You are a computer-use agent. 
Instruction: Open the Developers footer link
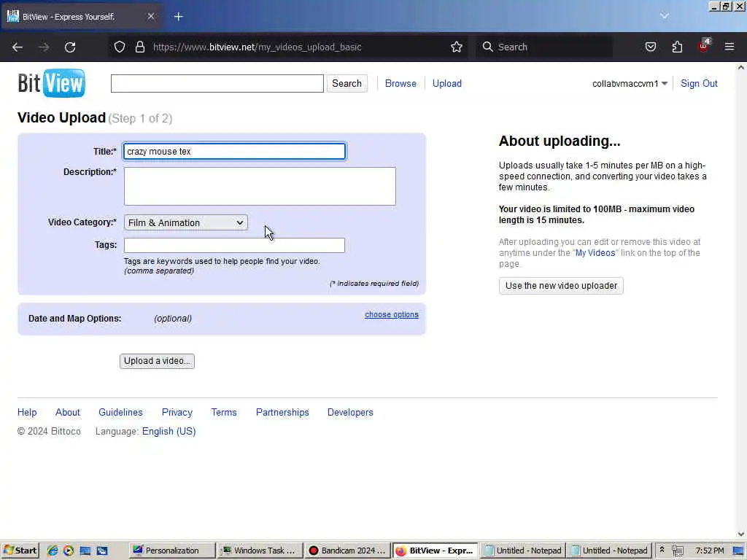(x=350, y=413)
